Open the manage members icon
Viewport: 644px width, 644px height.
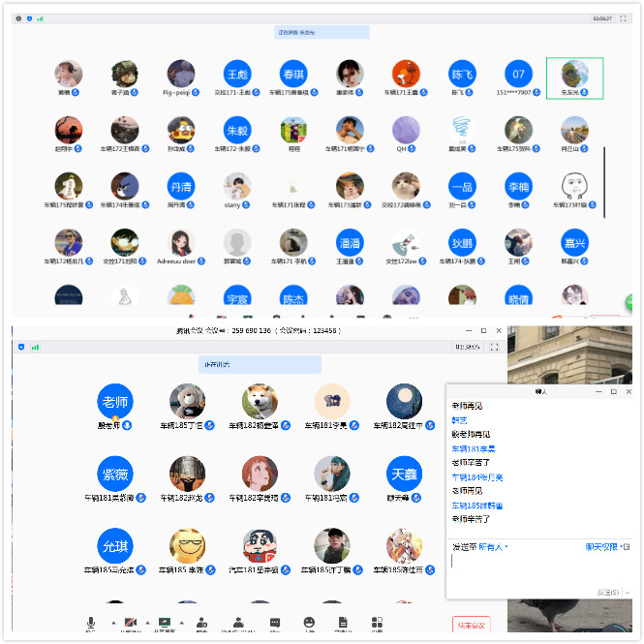pos(238,623)
